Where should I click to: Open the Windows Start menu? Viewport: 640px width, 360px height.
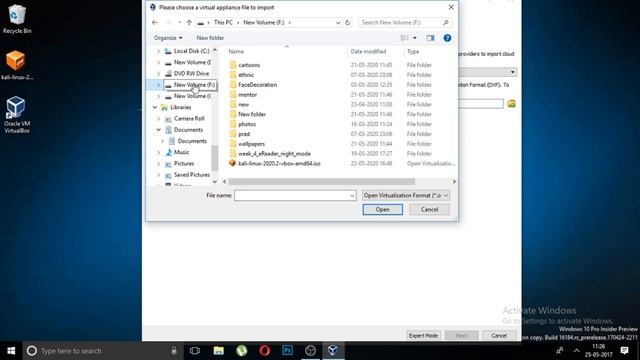[x=11, y=351]
